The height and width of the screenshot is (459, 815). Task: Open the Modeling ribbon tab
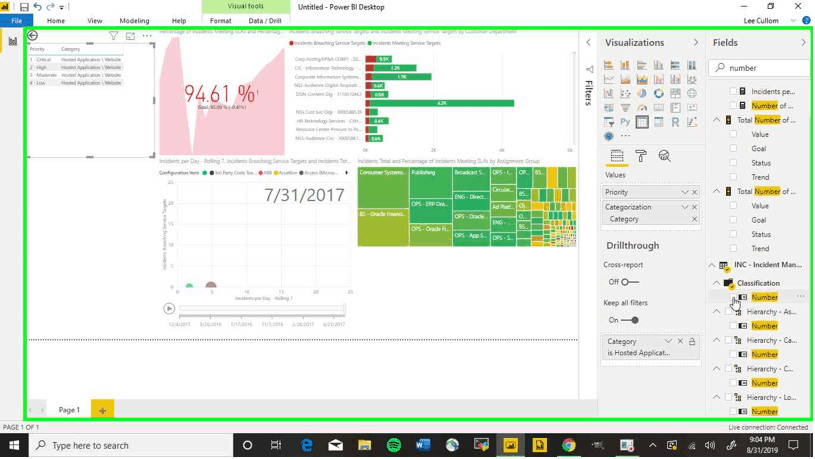click(134, 20)
